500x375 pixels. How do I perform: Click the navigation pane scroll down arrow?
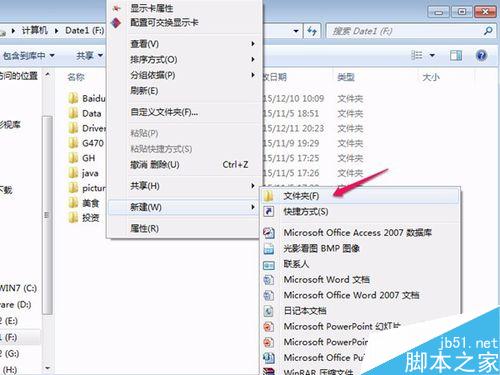point(47,368)
